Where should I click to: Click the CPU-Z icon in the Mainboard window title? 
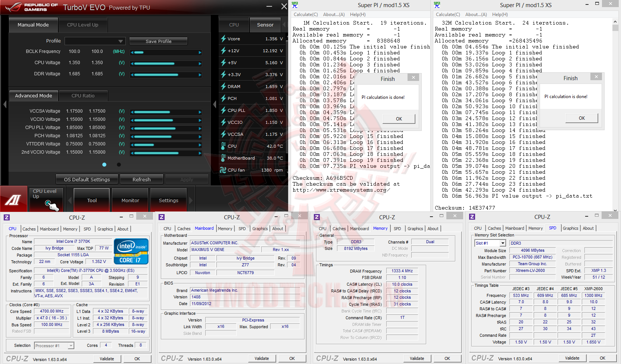[162, 217]
